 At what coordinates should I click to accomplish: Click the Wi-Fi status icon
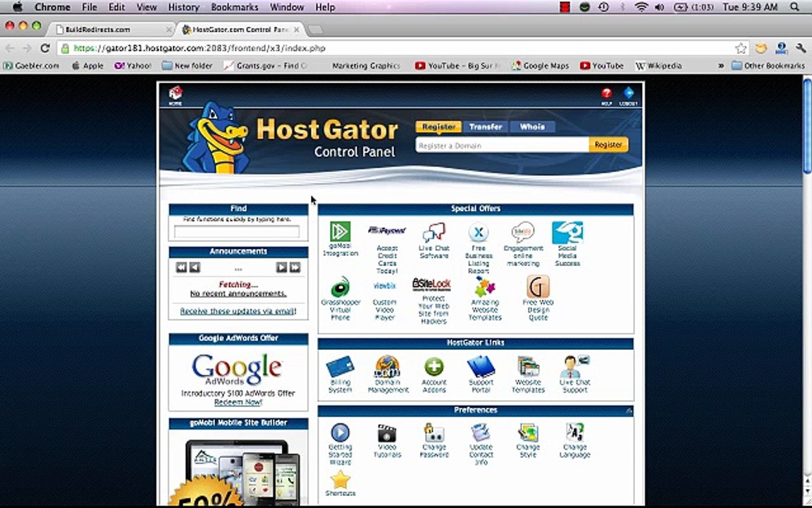(641, 7)
